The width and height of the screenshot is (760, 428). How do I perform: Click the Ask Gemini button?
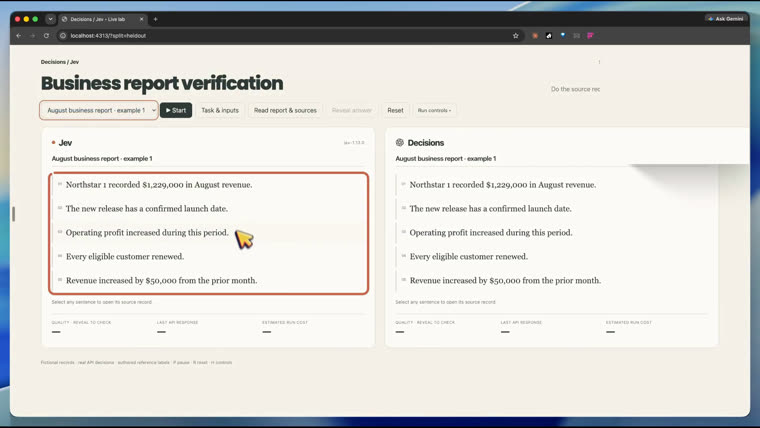[726, 18]
